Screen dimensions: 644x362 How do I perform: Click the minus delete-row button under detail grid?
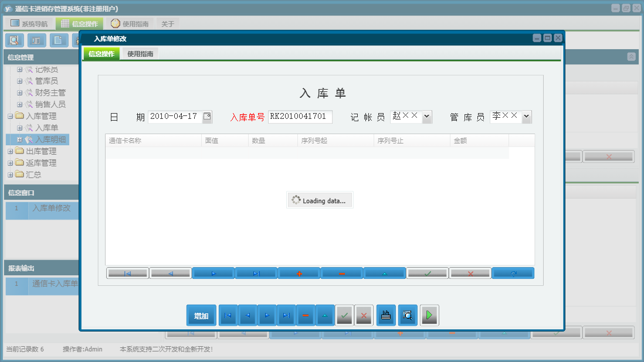coord(342,273)
